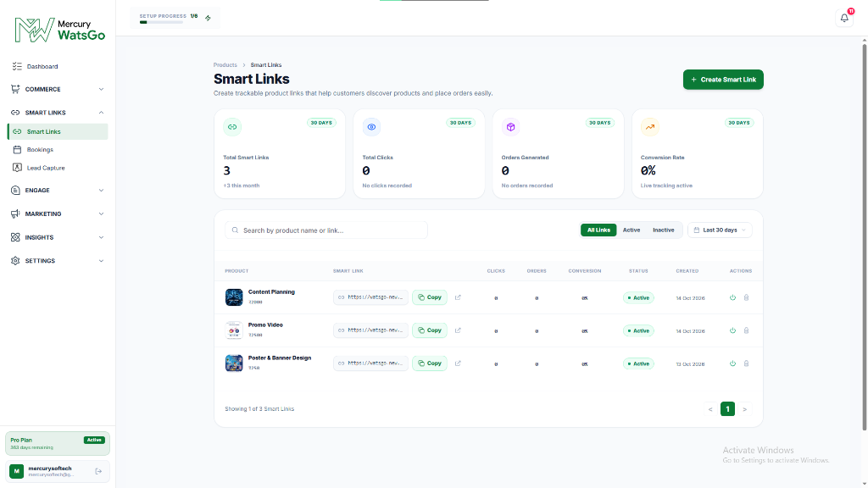This screenshot has height=488, width=868.
Task: Click the Settings gear icon in the sidebar
Action: point(15,261)
